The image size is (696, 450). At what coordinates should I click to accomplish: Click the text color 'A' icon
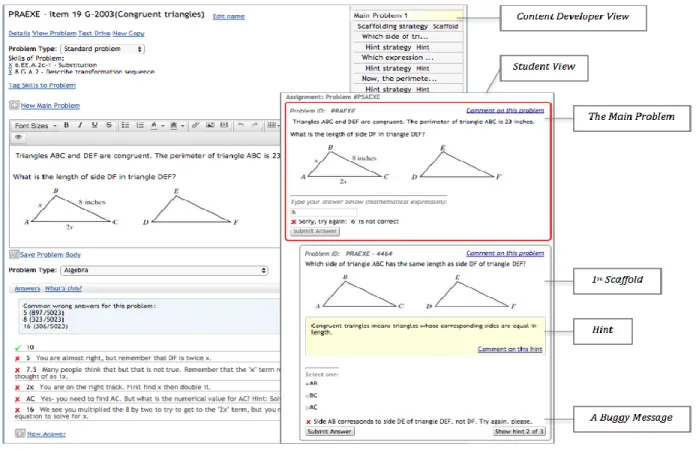154,126
